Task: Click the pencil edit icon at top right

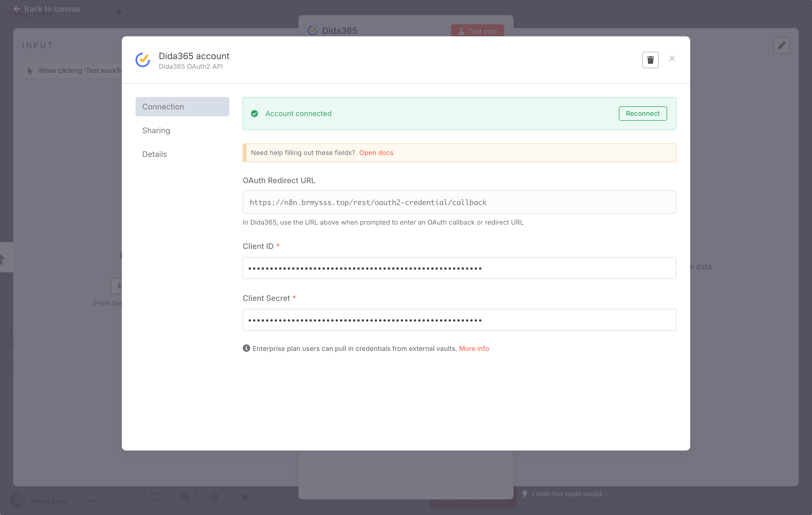Action: pos(781,46)
